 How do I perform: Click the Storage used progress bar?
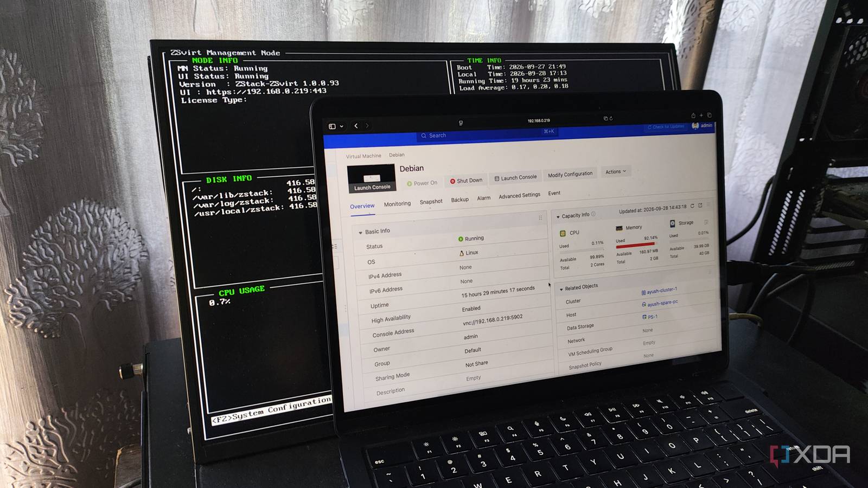pyautogui.click(x=688, y=239)
